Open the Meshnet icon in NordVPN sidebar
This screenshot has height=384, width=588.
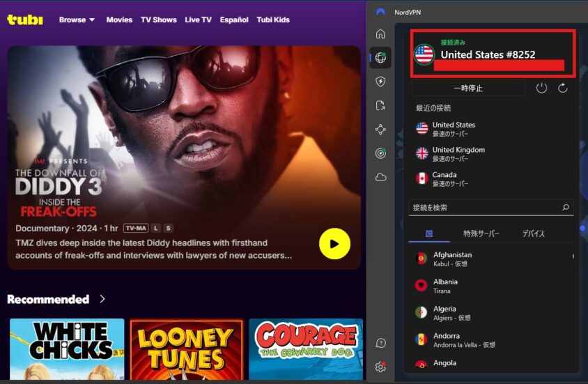(380, 130)
